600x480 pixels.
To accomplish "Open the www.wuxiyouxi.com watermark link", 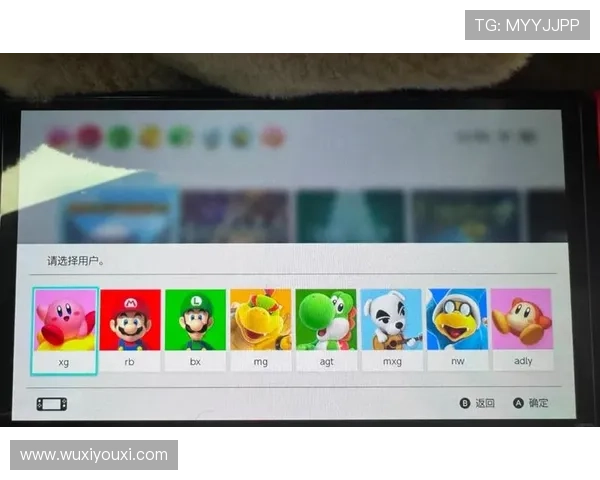I will coord(95,455).
